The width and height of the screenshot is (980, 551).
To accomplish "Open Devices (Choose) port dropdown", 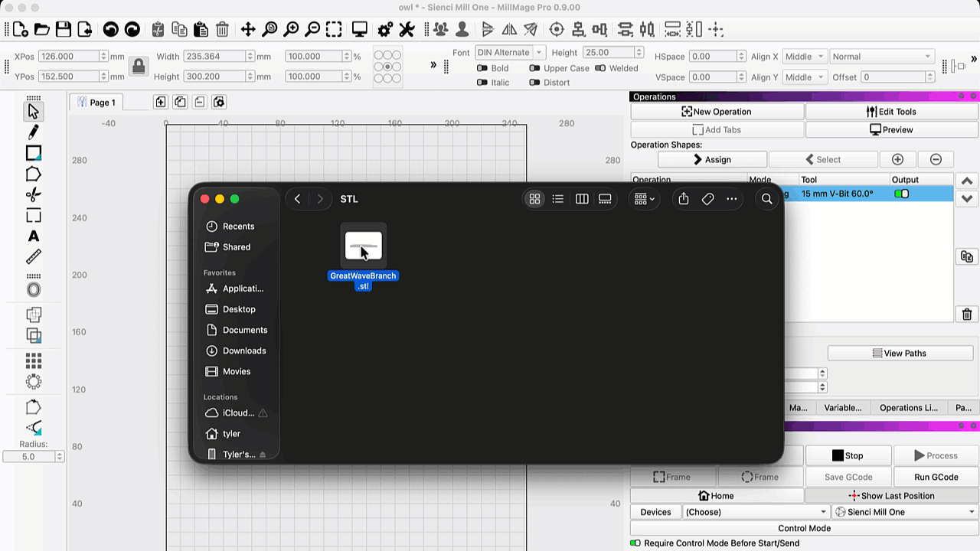I will point(756,512).
